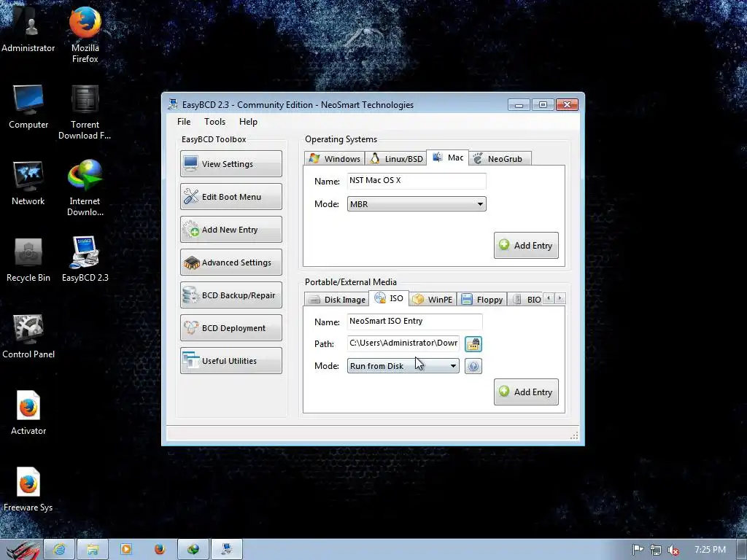Switch to the Windows operating system tab

pos(334,158)
